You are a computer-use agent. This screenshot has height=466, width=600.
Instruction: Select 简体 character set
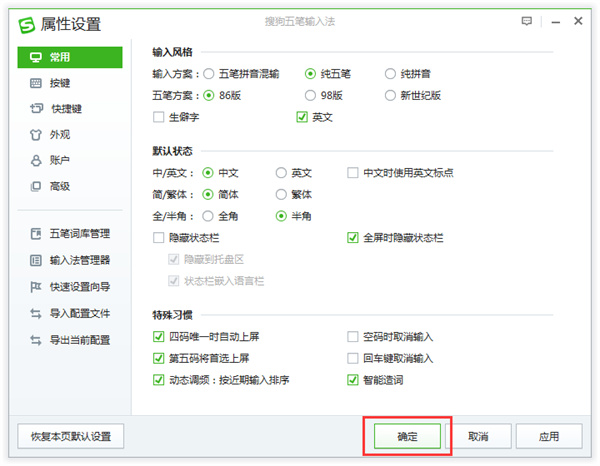coord(208,194)
